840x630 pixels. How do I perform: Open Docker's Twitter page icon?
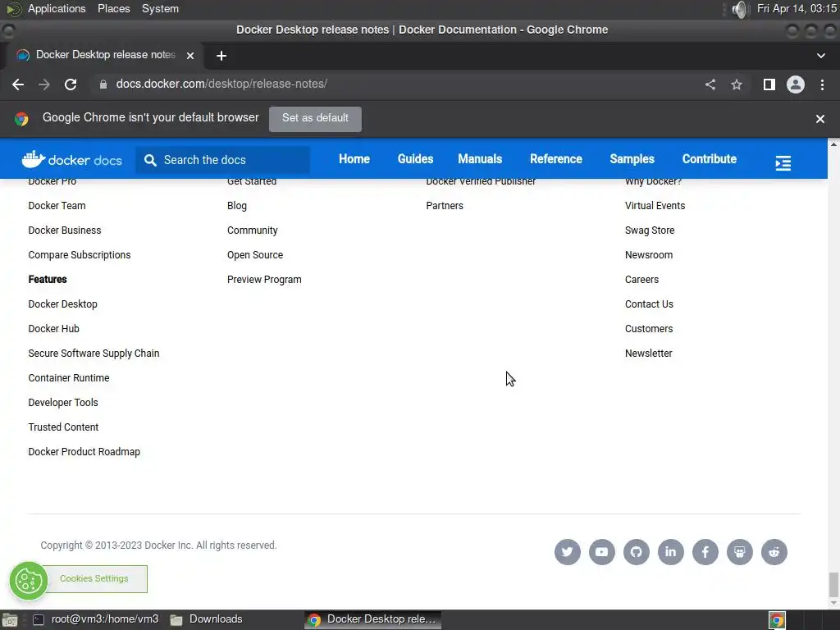click(568, 552)
